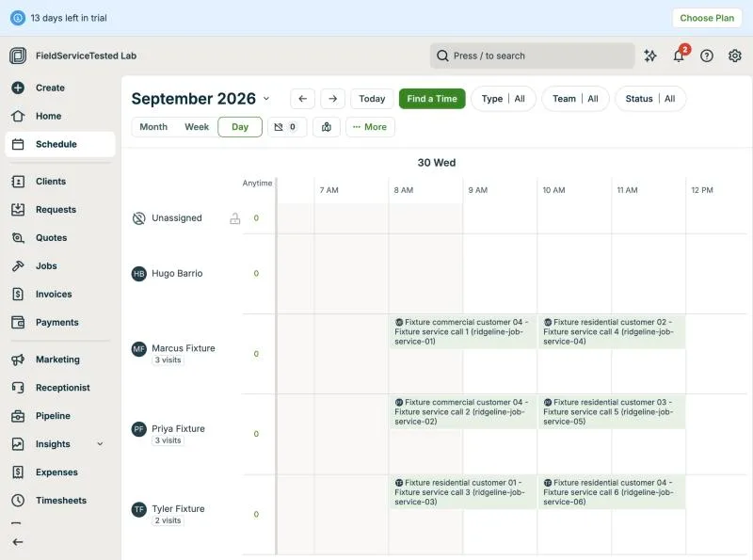Open the Status filter dropdown
Image resolution: width=753 pixels, height=560 pixels.
pyautogui.click(x=649, y=99)
